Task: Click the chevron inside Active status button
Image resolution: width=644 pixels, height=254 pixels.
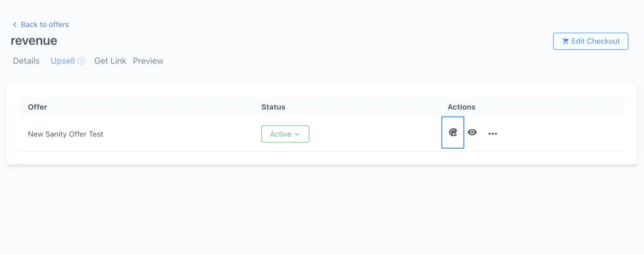Action: click(x=297, y=134)
